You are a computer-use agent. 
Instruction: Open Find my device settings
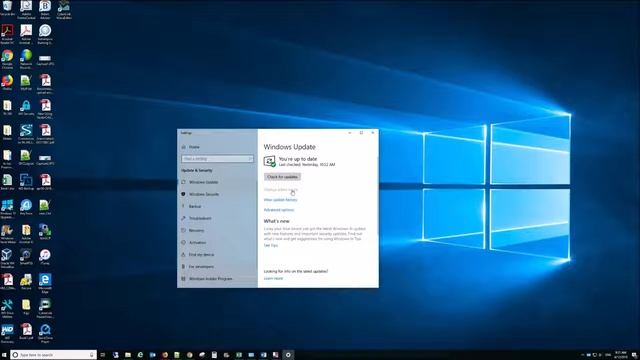pos(201,255)
